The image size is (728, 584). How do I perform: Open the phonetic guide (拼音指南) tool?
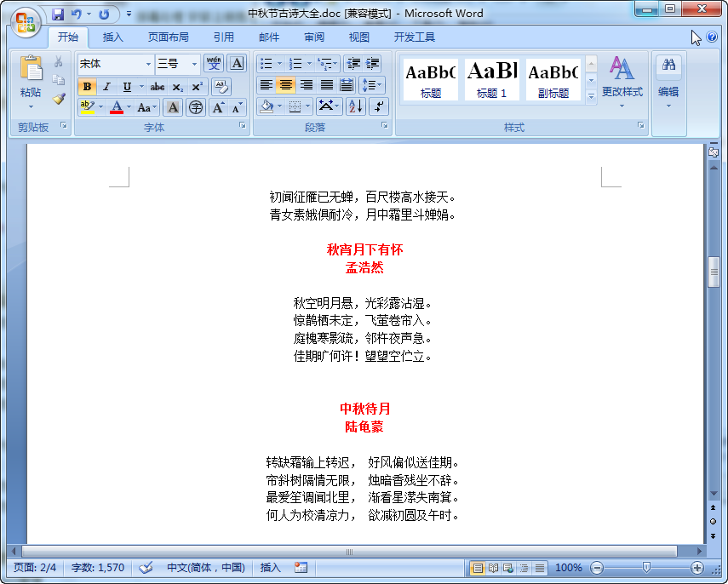coord(214,63)
